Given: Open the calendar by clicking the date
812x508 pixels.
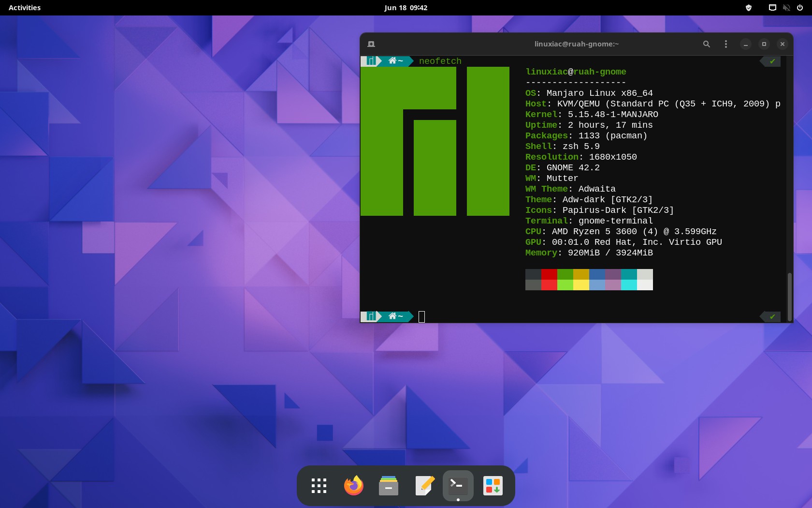Looking at the screenshot, I should [406, 8].
